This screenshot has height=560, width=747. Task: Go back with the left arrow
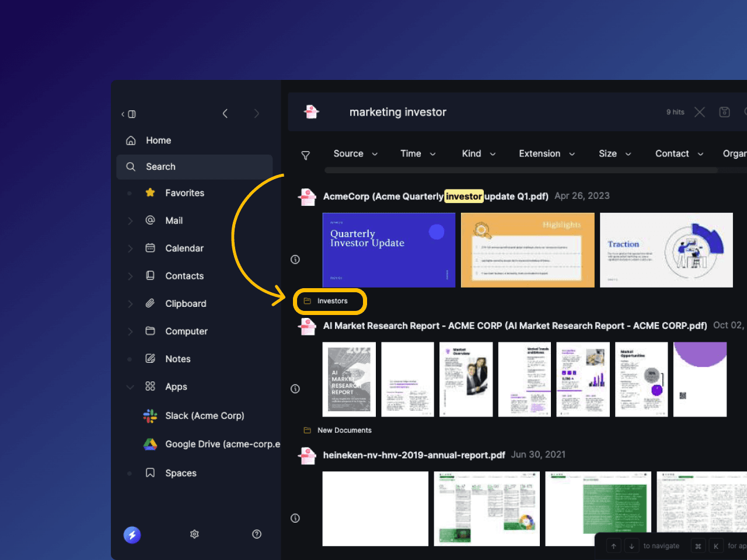(x=225, y=114)
